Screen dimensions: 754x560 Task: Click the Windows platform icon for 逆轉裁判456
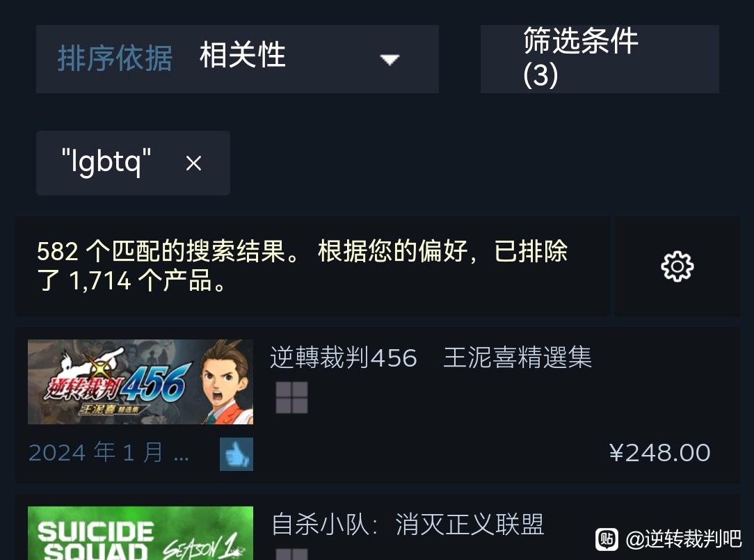pyautogui.click(x=291, y=397)
